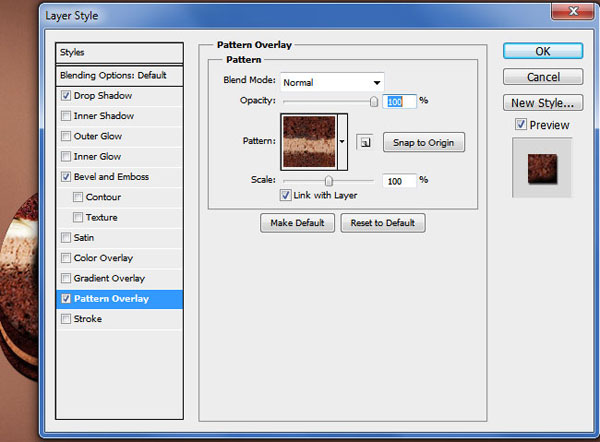
Task: Click Reset to Default button
Action: [x=383, y=223]
